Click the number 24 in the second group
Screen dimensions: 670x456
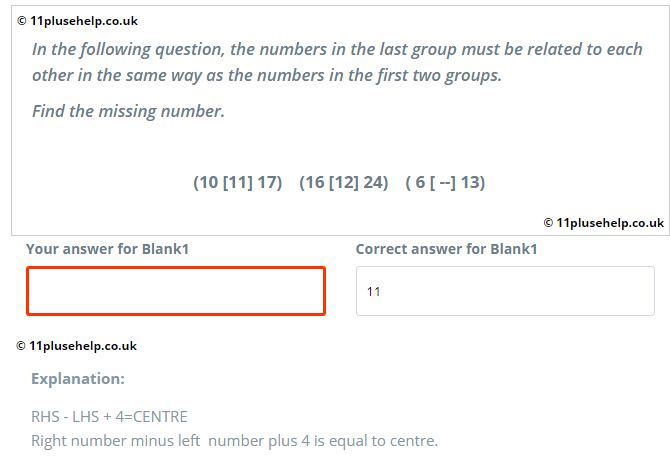[x=373, y=182]
